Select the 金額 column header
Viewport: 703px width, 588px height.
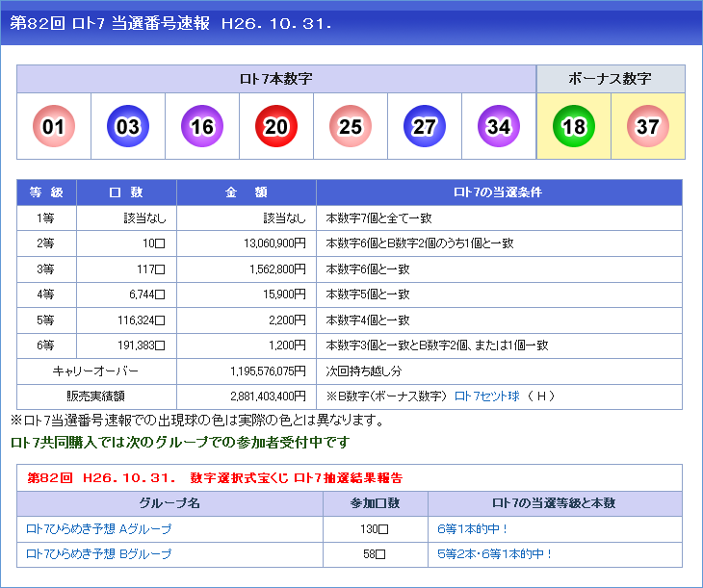click(x=246, y=192)
